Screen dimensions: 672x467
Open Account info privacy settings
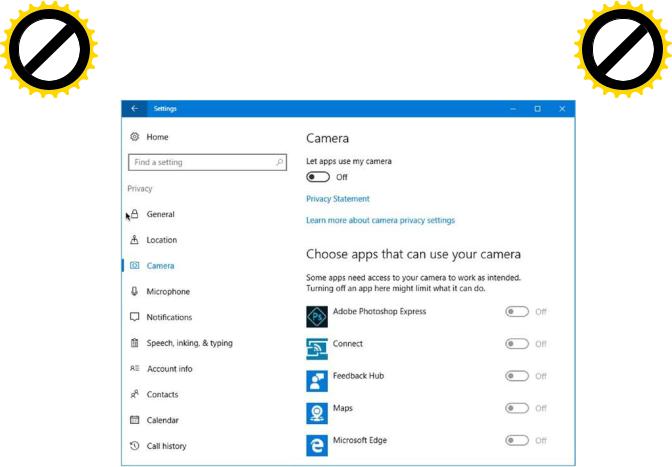coord(170,368)
